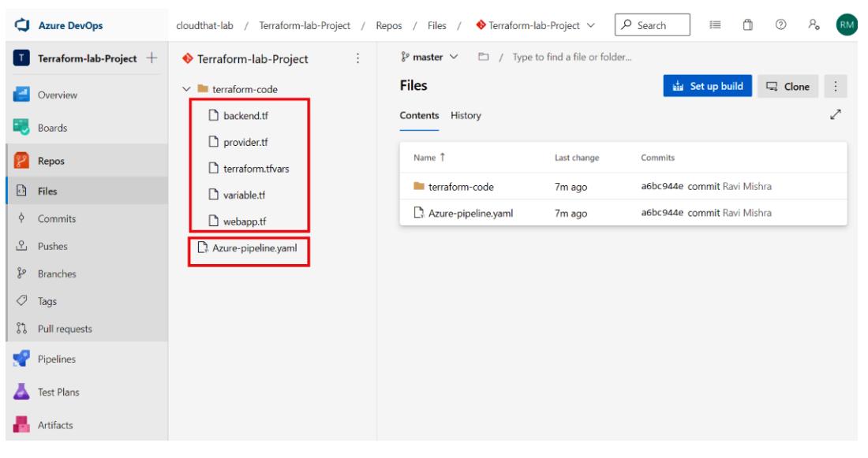Click the Azure DevOps logo icon

pyautogui.click(x=21, y=25)
